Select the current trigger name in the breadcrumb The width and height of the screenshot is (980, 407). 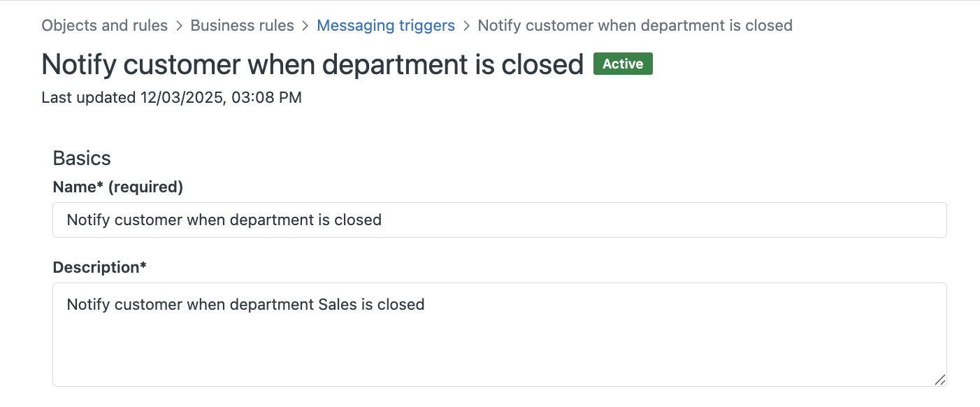pos(635,25)
